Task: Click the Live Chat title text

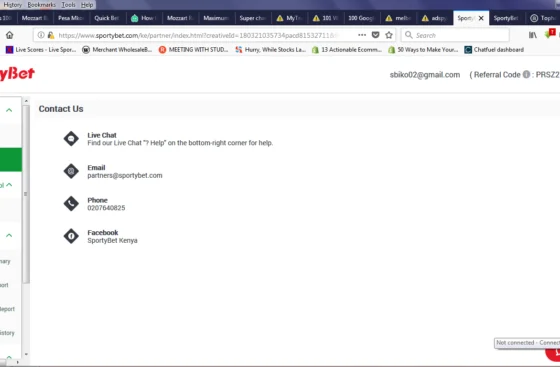Action: click(102, 135)
